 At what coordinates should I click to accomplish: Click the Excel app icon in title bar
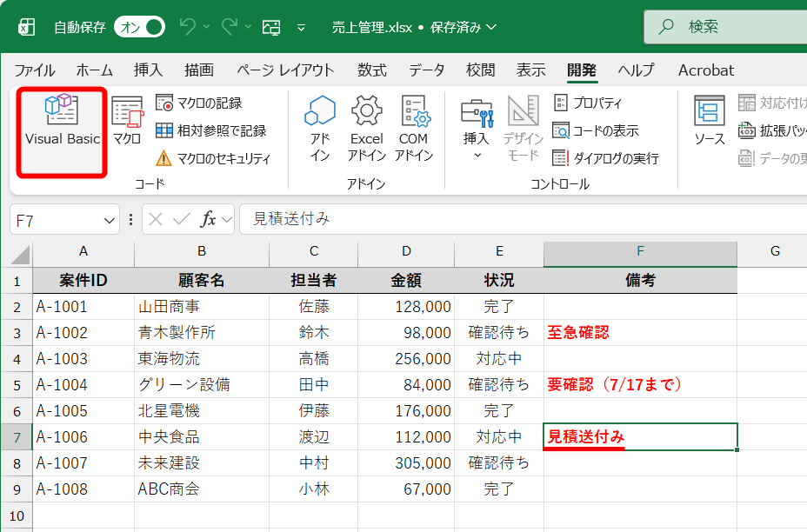27,27
